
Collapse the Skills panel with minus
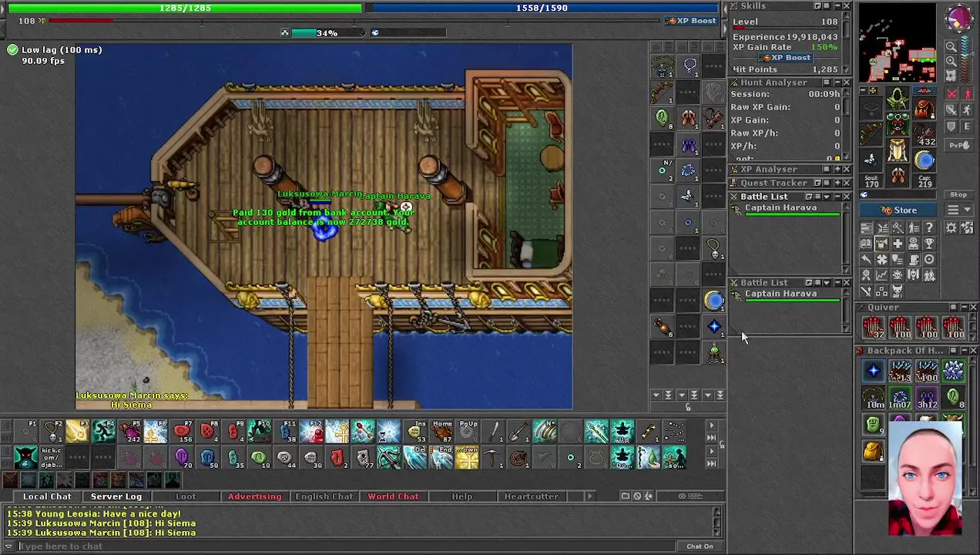(836, 6)
